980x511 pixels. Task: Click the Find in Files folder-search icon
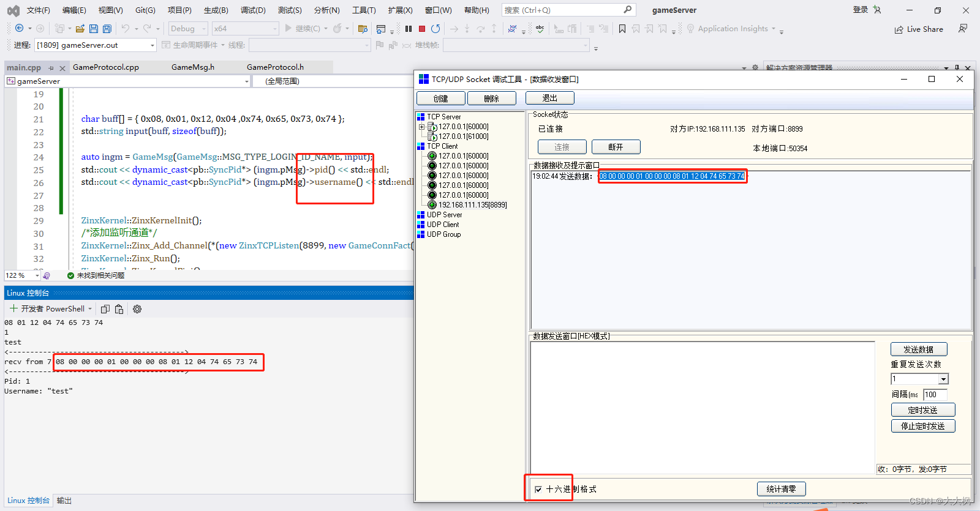click(363, 28)
